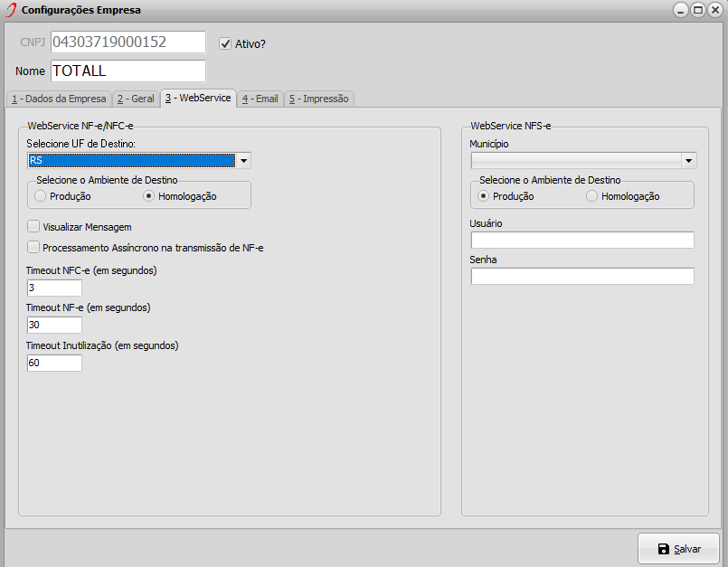Enable Visualizar Mensagem checkbox
This screenshot has width=728, height=567.
point(33,227)
